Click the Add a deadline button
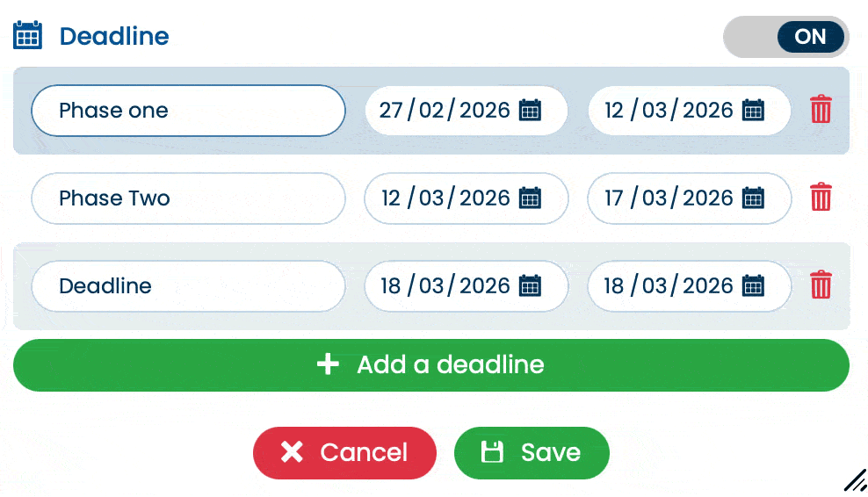The image size is (868, 497). click(430, 365)
